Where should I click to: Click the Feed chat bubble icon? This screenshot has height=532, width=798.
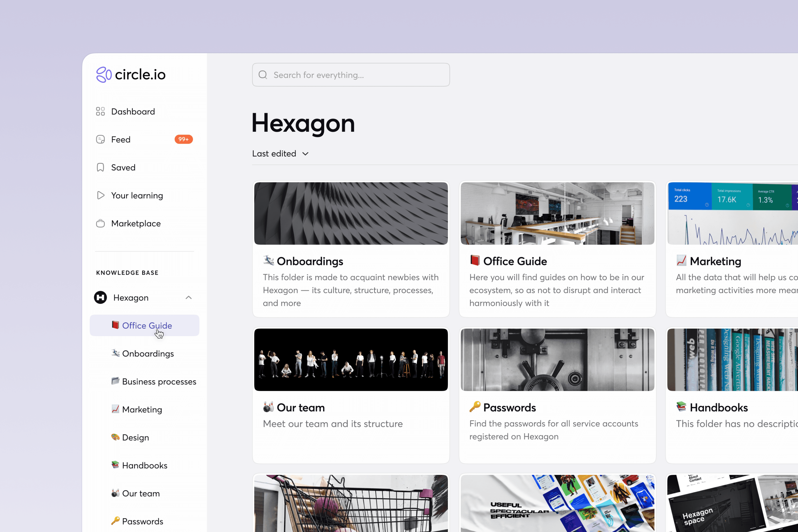[100, 140]
